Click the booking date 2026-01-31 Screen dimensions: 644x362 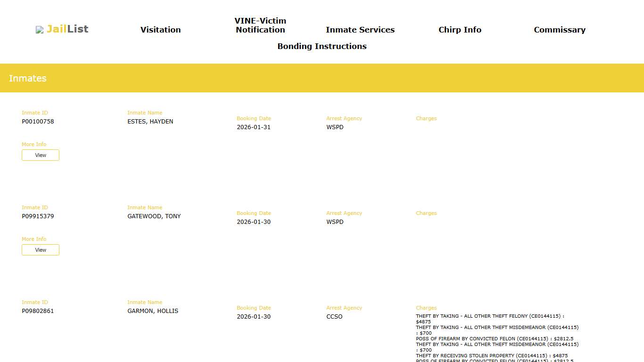[x=254, y=127]
